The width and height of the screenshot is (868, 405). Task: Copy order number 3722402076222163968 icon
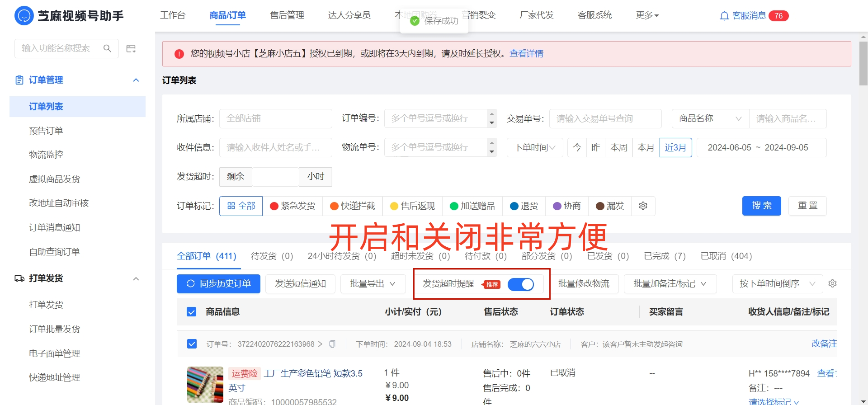click(x=332, y=344)
